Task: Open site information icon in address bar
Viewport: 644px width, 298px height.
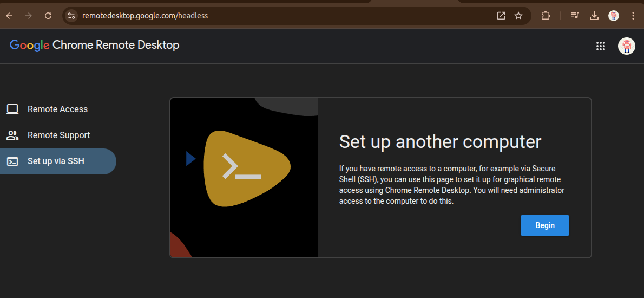Action: point(71,16)
